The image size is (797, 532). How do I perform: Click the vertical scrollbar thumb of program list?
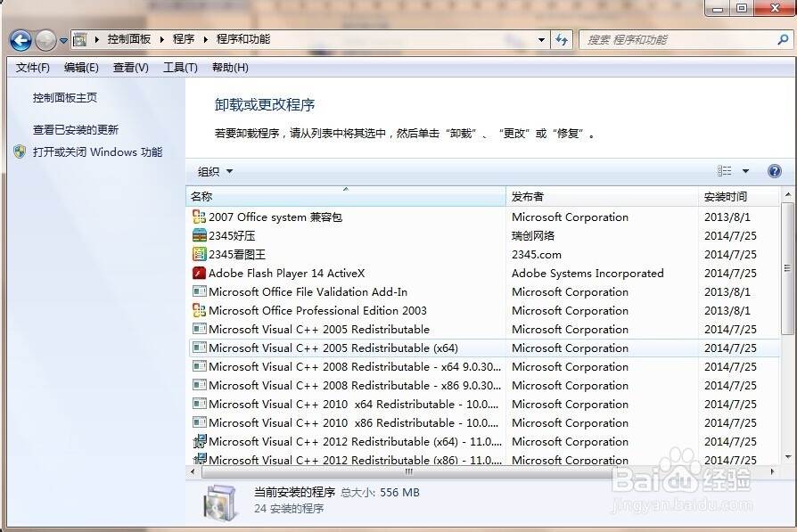787,268
